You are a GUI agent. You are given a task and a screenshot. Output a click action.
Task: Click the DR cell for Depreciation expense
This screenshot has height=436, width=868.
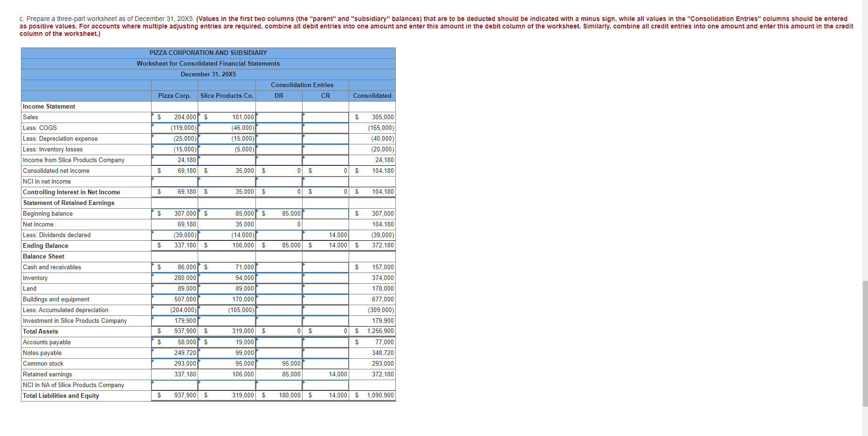(279, 138)
